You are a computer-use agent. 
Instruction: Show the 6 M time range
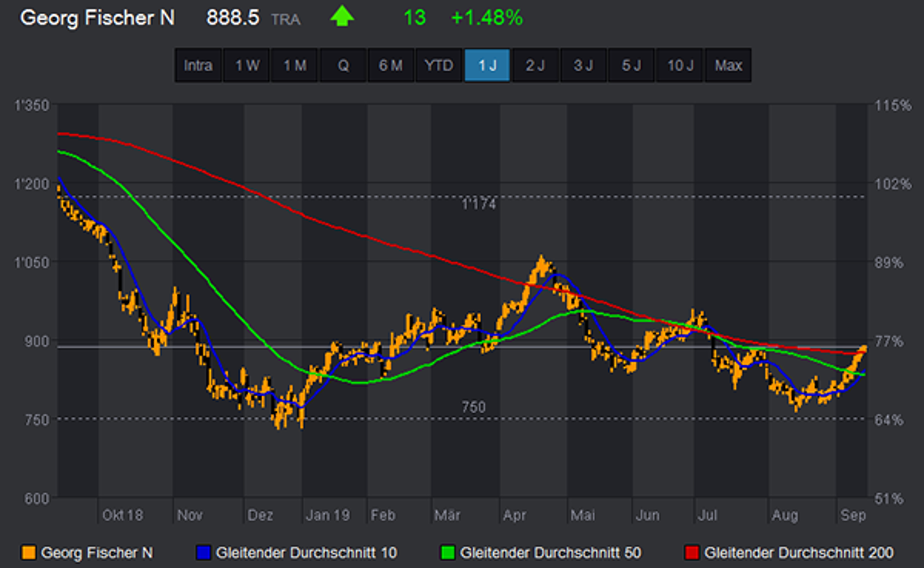pos(391,65)
